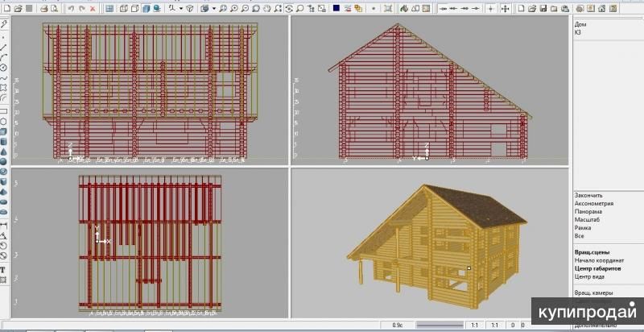Image resolution: width=644 pixels, height=332 pixels.
Task: Select 'Панорама' command
Action: [x=588, y=212]
